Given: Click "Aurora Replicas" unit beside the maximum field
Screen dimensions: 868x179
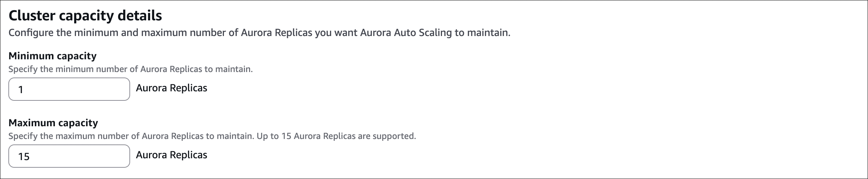Looking at the screenshot, I should click(172, 155).
